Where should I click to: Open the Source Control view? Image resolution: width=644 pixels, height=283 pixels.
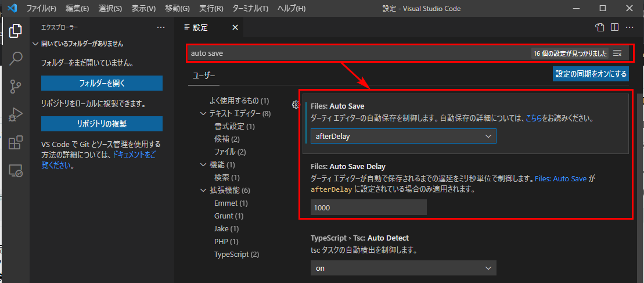point(15,86)
